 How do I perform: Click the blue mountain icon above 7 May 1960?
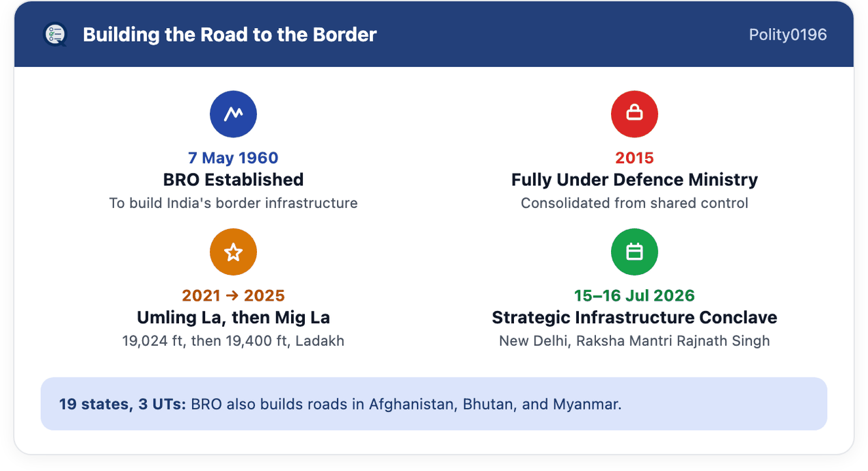coord(233,114)
